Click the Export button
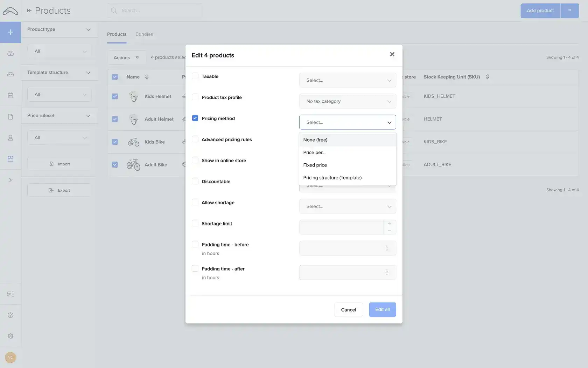588x368 pixels. 59,190
